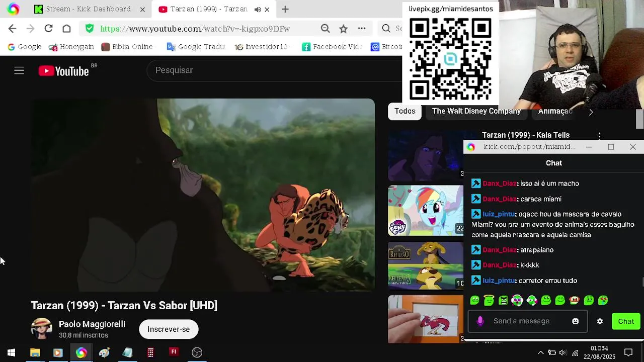Select the Animação filter chip

tap(555, 111)
